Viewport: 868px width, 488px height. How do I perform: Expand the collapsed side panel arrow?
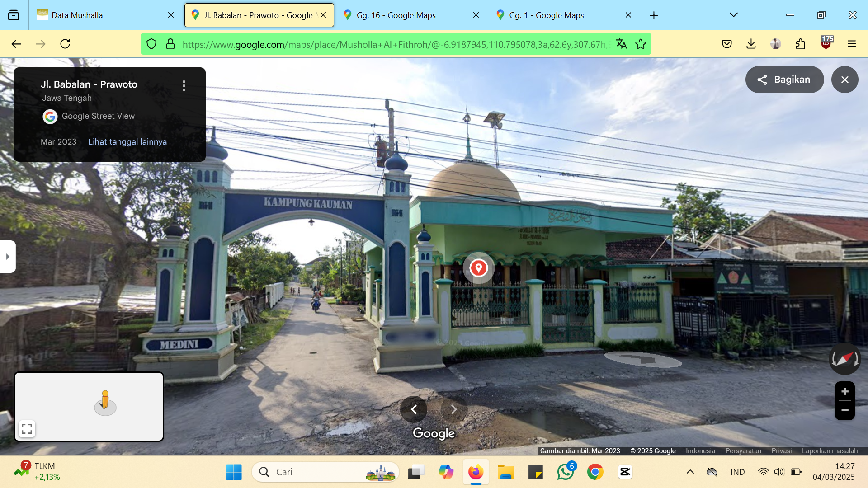tap(8, 257)
